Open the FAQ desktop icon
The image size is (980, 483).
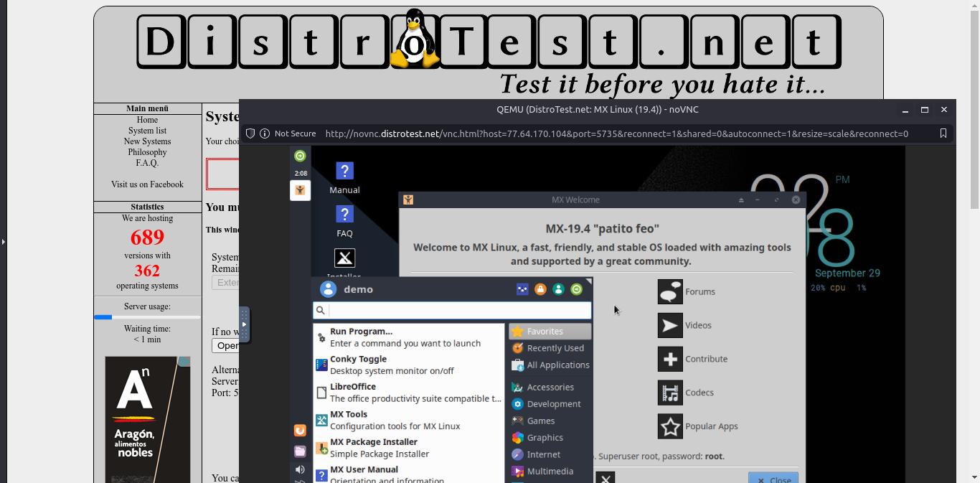[344, 221]
